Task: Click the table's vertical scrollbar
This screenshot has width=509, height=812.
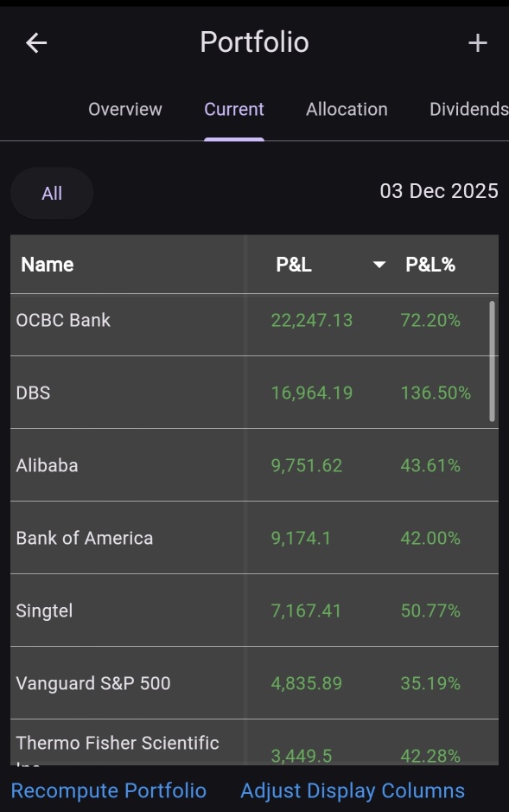Action: [492, 361]
